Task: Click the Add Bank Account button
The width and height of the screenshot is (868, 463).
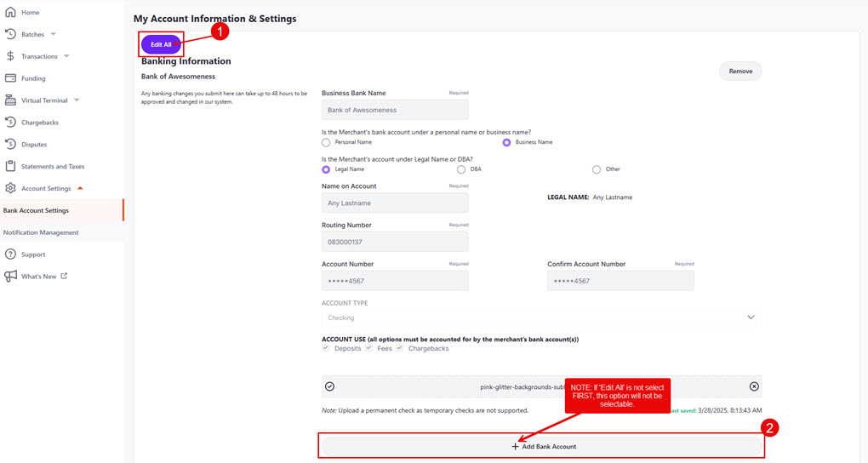Action: [x=541, y=446]
